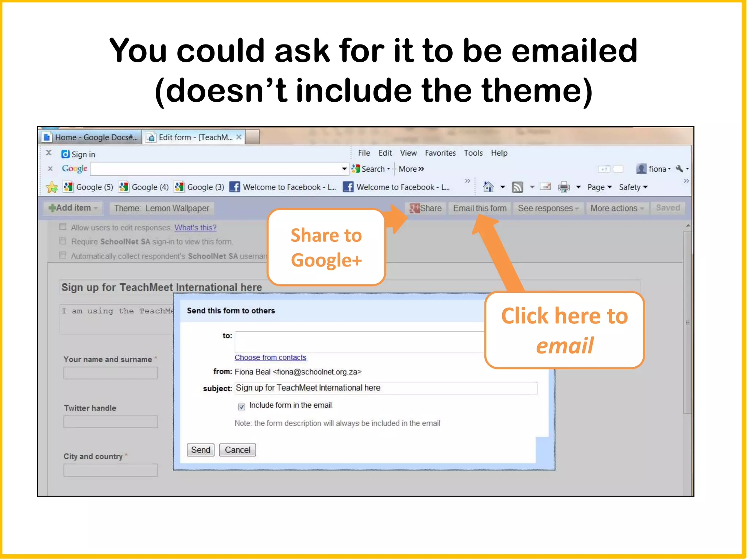Click the Print icon in the toolbar
The image size is (747, 560).
[564, 187]
